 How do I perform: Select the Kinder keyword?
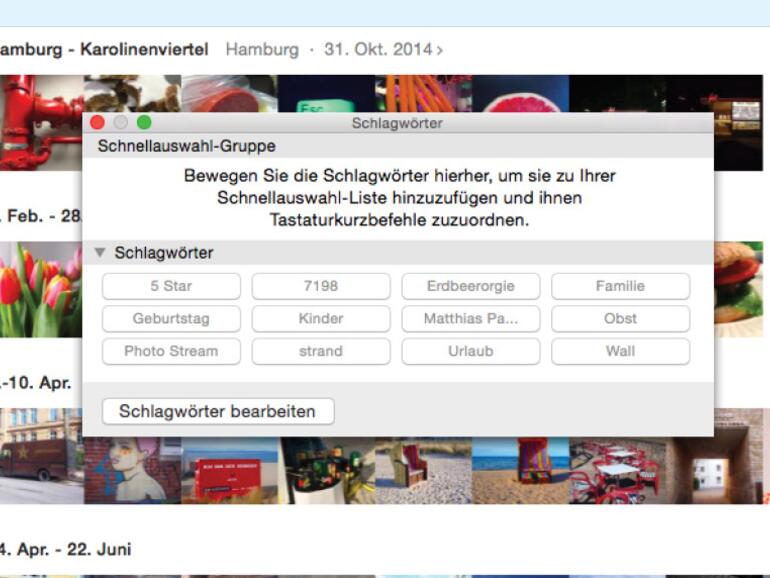click(x=321, y=319)
